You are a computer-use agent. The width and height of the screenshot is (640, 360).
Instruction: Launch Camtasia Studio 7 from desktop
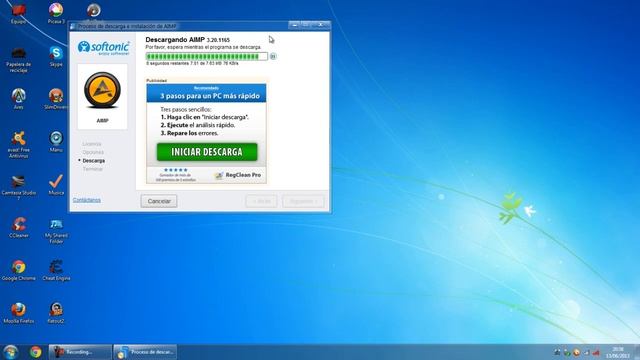(18, 188)
